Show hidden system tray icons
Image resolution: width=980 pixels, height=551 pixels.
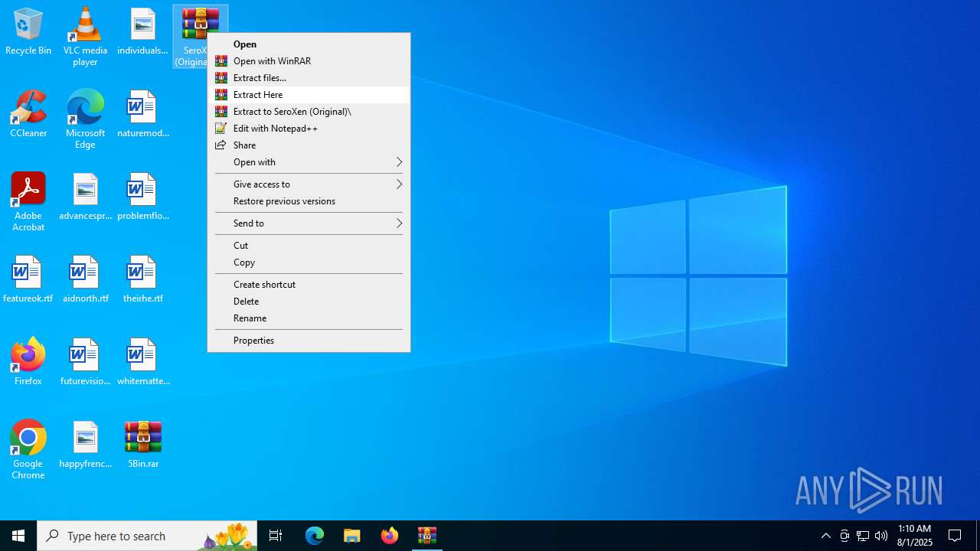(825, 536)
